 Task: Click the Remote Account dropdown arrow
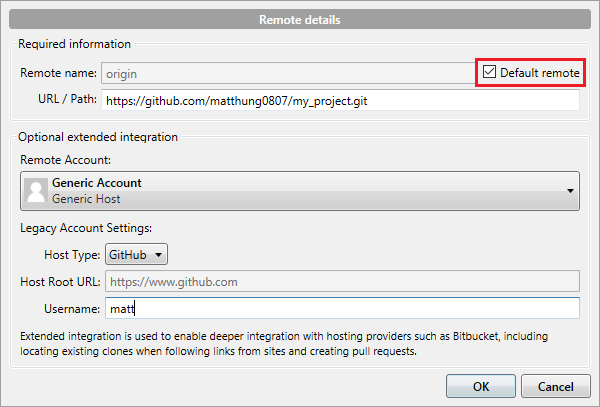click(571, 190)
